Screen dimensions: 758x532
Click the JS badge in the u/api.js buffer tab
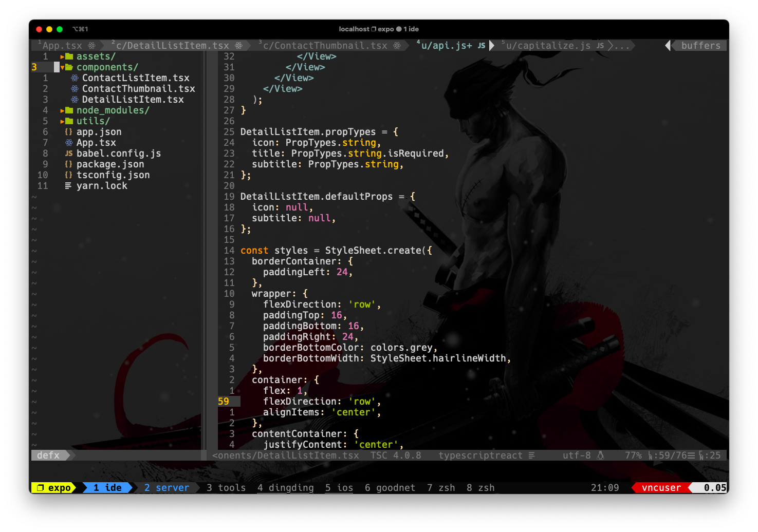(482, 46)
